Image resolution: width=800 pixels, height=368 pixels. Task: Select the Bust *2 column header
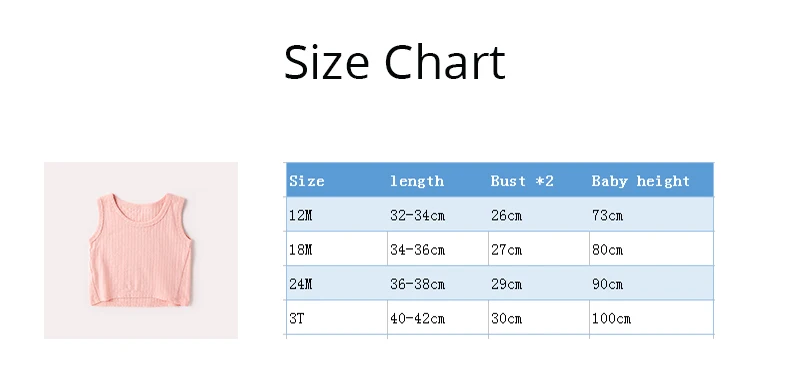point(539,180)
